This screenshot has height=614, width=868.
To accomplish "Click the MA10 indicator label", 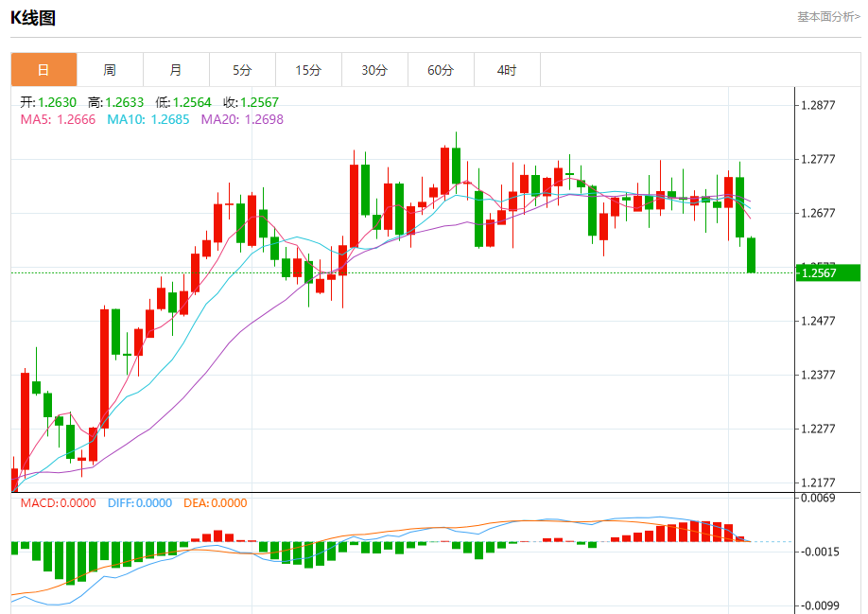I will click(x=148, y=119).
